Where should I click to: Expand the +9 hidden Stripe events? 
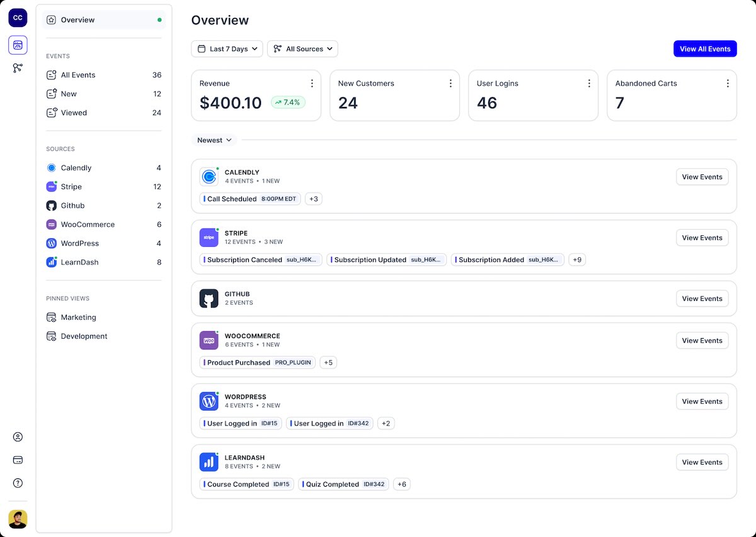coord(576,259)
